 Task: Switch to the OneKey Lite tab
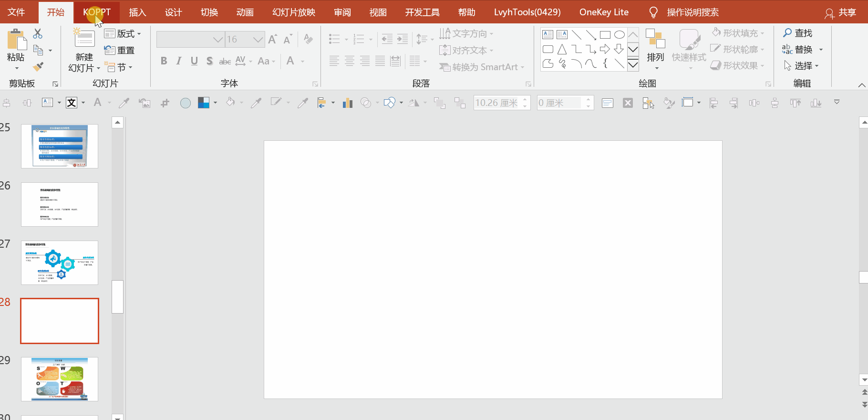click(604, 12)
